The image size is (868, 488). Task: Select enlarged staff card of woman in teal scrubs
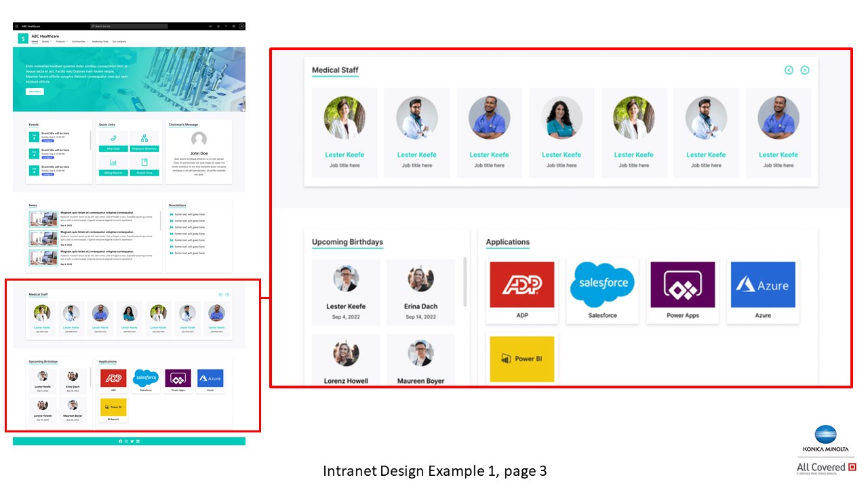[x=561, y=133]
